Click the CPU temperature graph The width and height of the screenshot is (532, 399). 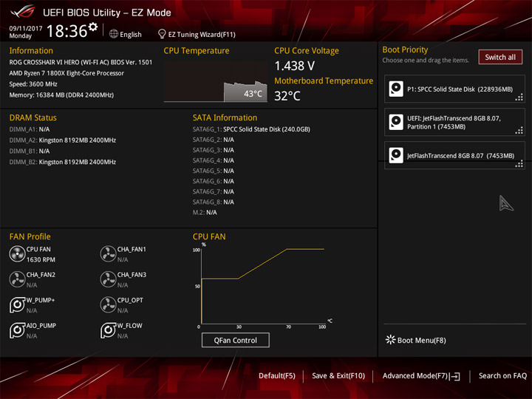coord(216,81)
